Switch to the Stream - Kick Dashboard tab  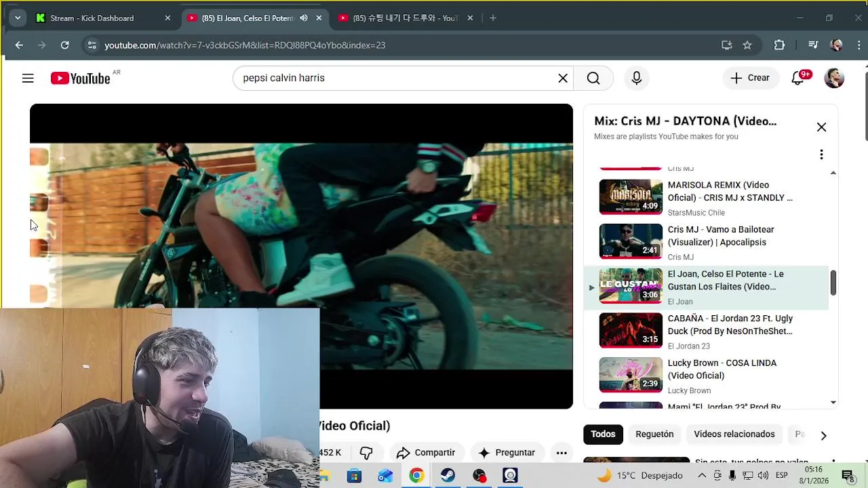(92, 18)
